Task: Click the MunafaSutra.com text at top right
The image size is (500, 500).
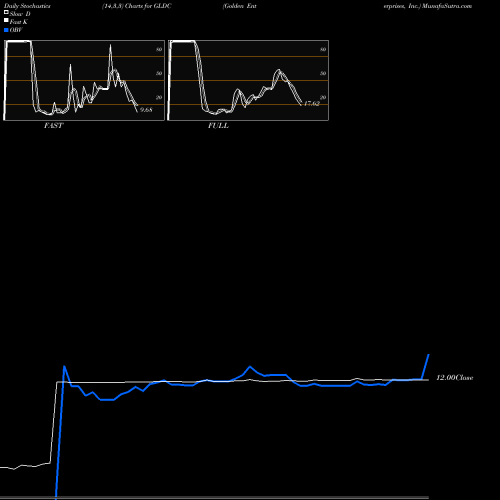Action: (447, 6)
